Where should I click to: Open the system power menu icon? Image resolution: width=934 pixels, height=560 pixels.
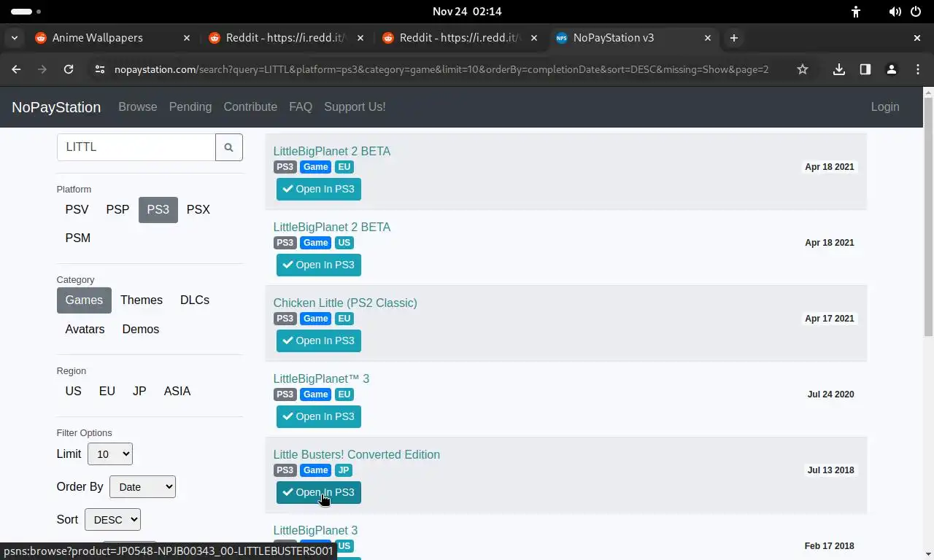click(x=916, y=12)
